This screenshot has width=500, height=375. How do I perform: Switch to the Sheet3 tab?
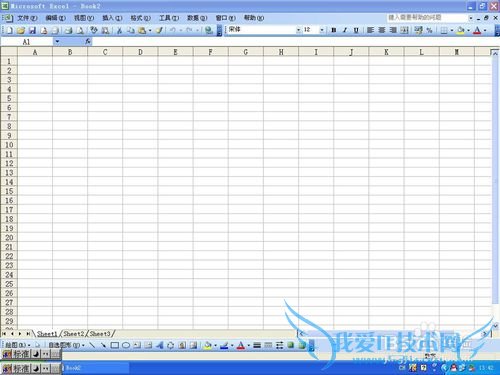100,333
